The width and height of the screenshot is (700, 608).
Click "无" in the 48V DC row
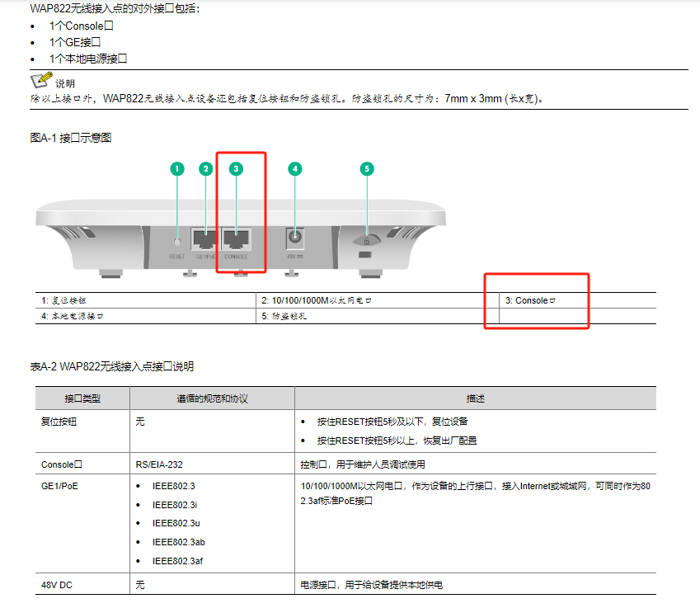click(140, 585)
